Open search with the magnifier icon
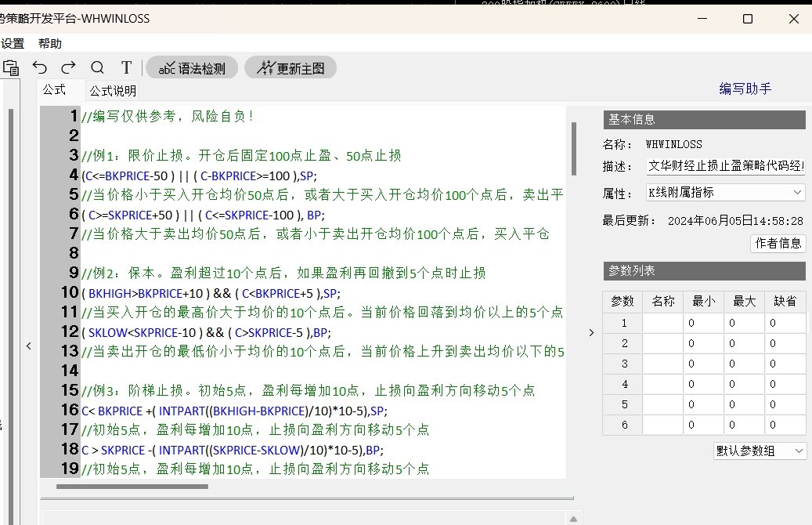 97,67
